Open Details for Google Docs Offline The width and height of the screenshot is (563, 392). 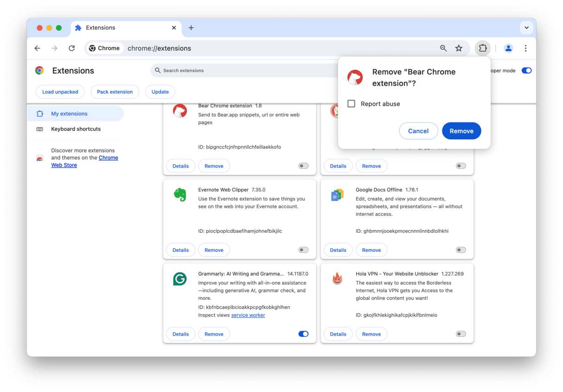pos(338,250)
